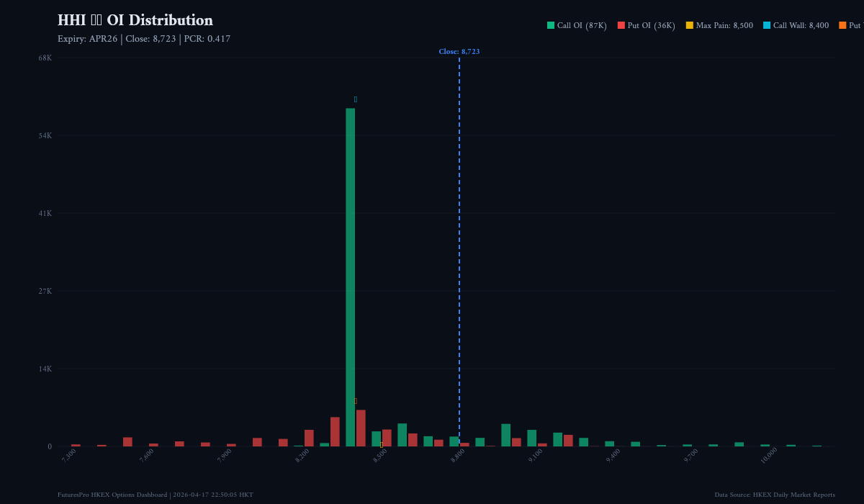The image size is (864, 504).
Task: Click the FuturesPro HKEX Options Dashboard footer text
Action: point(112,495)
